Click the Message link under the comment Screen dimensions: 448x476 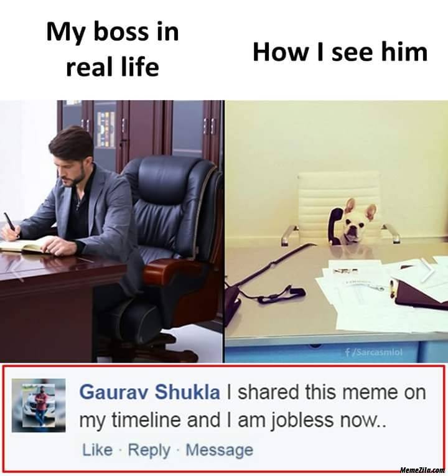point(219,450)
